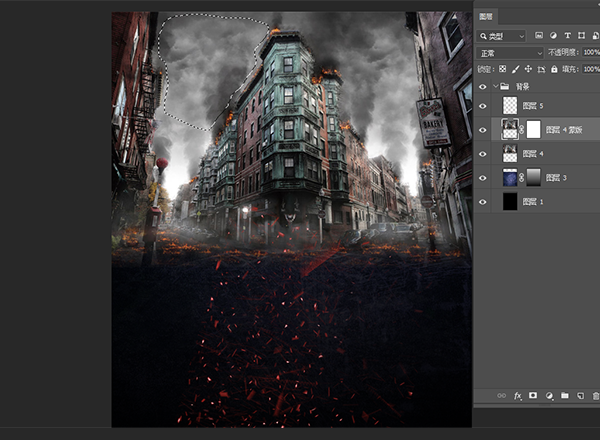
Task: Create a new group folder icon
Action: pos(564,396)
